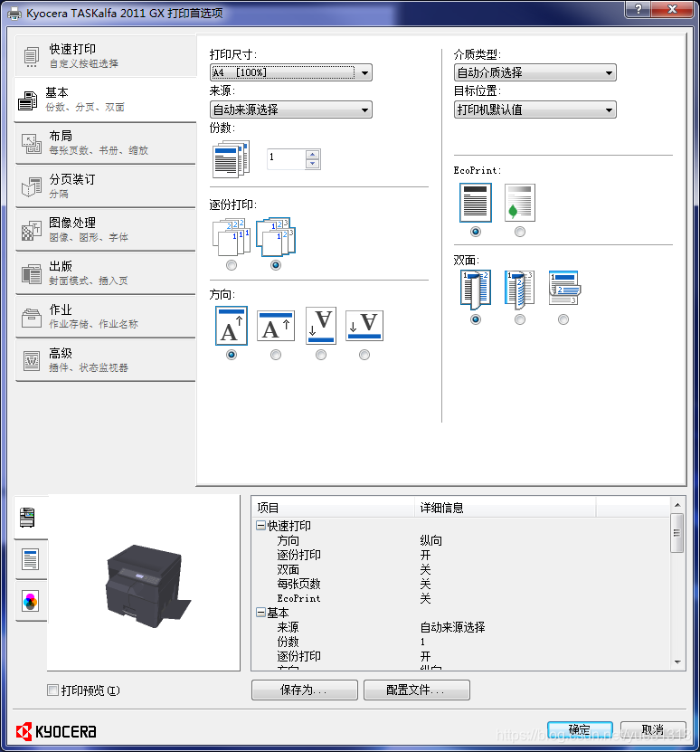Click the 保存为 save as button
700x752 pixels.
[x=305, y=690]
